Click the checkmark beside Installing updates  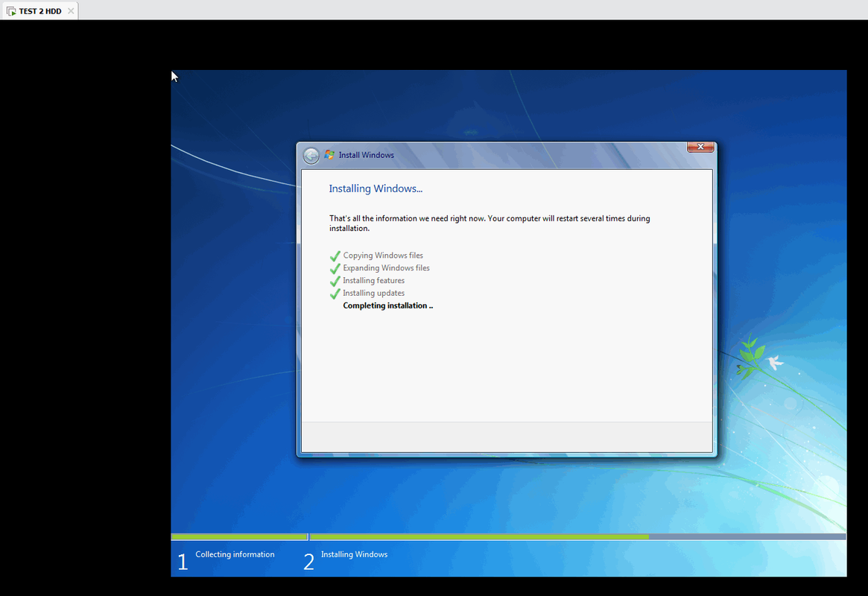click(x=335, y=294)
